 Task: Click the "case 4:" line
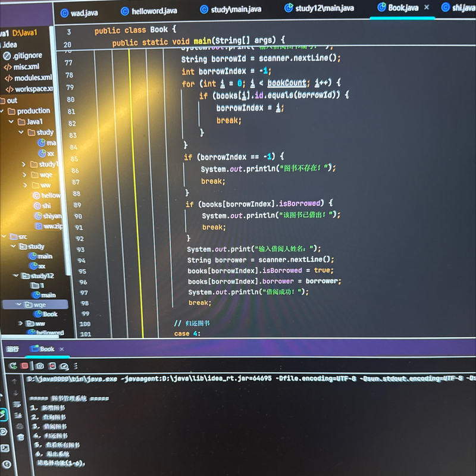187,333
